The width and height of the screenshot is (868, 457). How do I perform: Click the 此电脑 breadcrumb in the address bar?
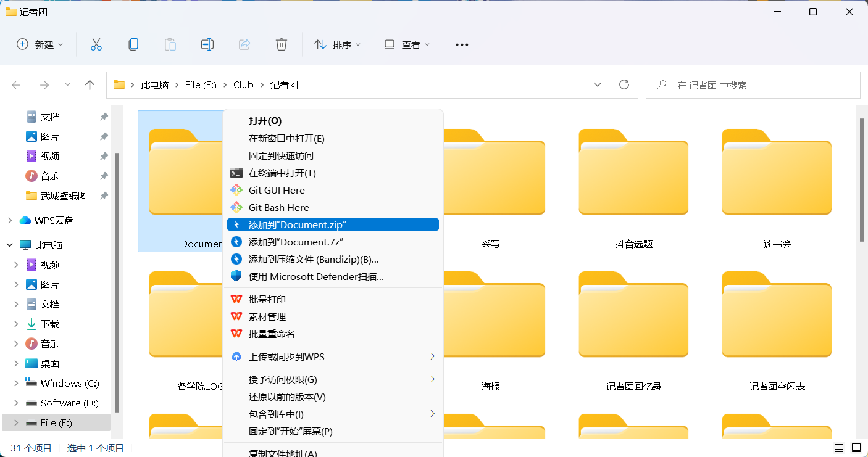coord(155,85)
